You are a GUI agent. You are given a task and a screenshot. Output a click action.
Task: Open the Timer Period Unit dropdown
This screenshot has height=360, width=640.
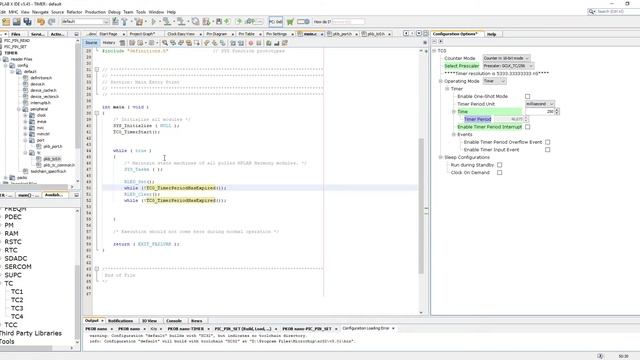(540, 104)
